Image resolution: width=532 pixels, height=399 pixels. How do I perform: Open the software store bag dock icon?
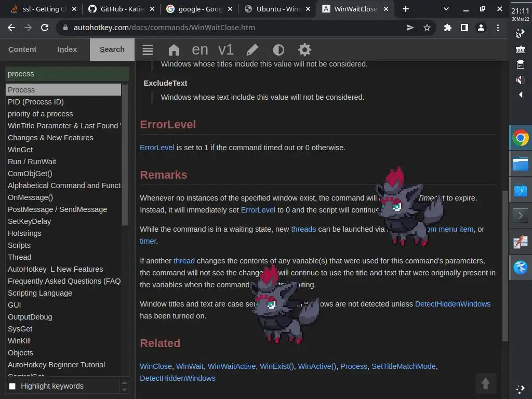click(x=521, y=190)
